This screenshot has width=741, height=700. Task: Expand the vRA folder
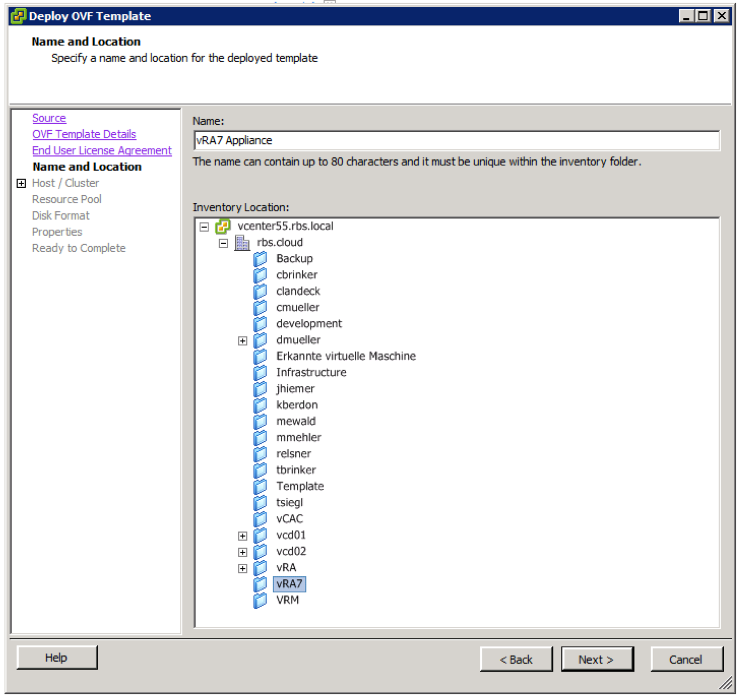[243, 569]
